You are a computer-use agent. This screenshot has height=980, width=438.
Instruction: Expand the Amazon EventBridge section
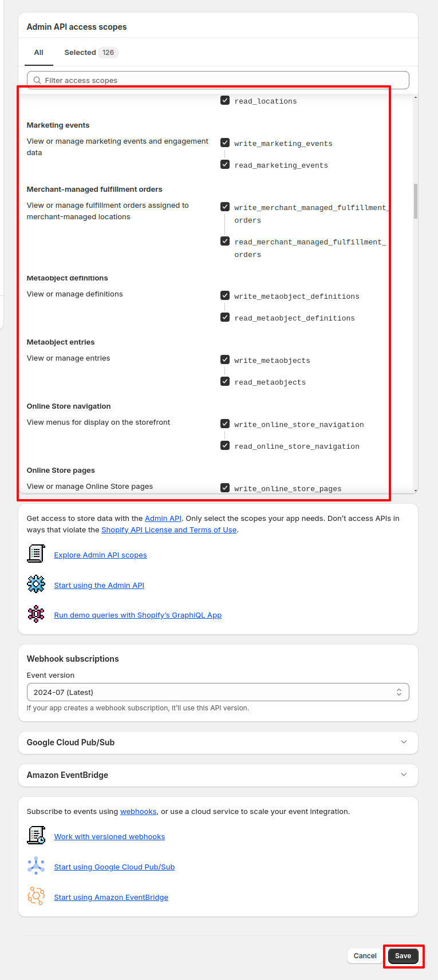(x=218, y=775)
